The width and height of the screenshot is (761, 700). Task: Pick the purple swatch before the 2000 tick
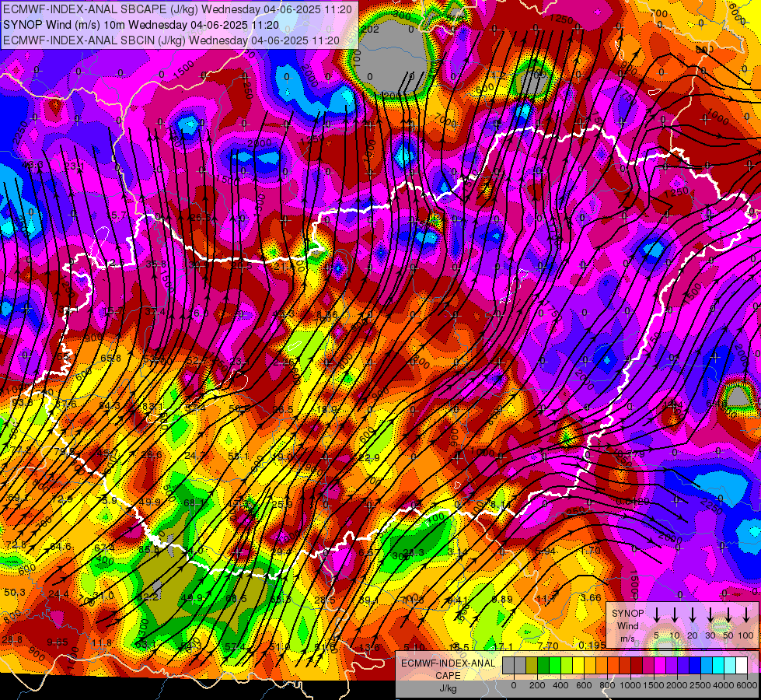672,665
